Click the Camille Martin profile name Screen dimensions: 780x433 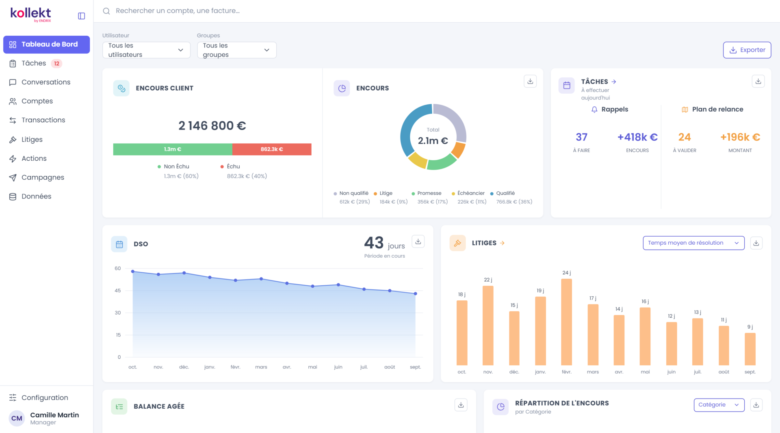point(54,415)
